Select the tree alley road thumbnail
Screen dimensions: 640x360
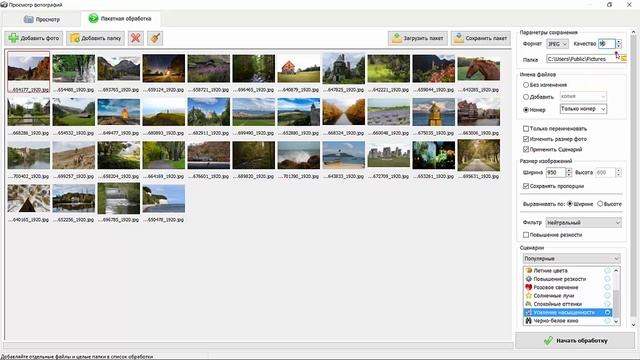tap(478, 155)
